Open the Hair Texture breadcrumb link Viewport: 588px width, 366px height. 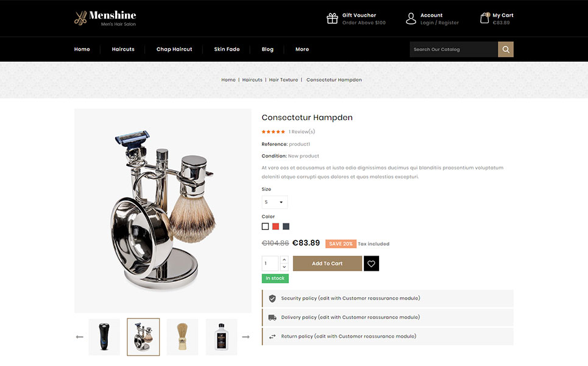pyautogui.click(x=283, y=79)
